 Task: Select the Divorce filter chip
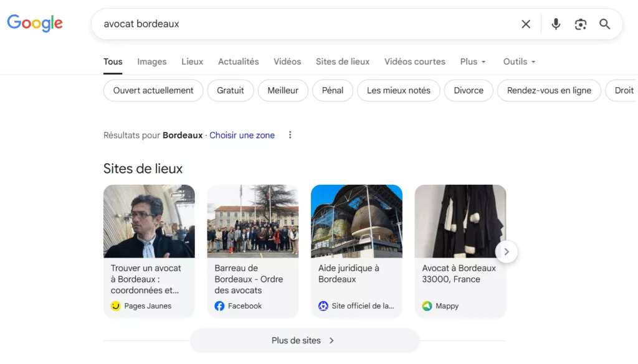[x=469, y=90]
